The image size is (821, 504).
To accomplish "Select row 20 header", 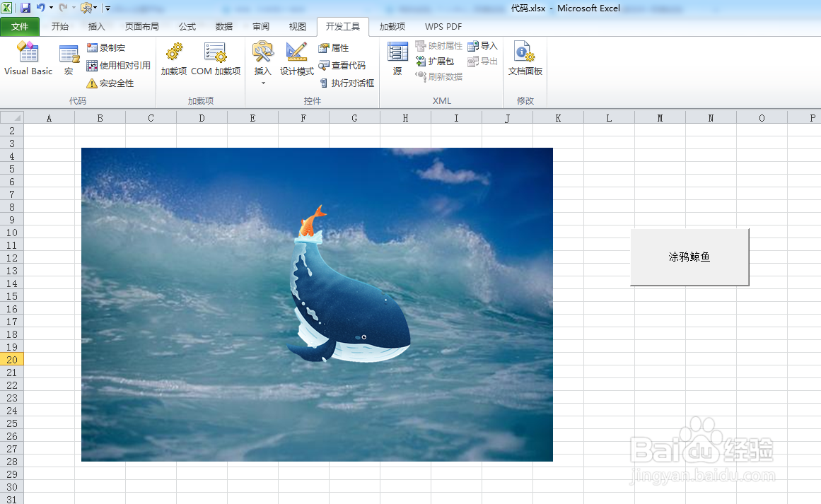I will [12, 360].
